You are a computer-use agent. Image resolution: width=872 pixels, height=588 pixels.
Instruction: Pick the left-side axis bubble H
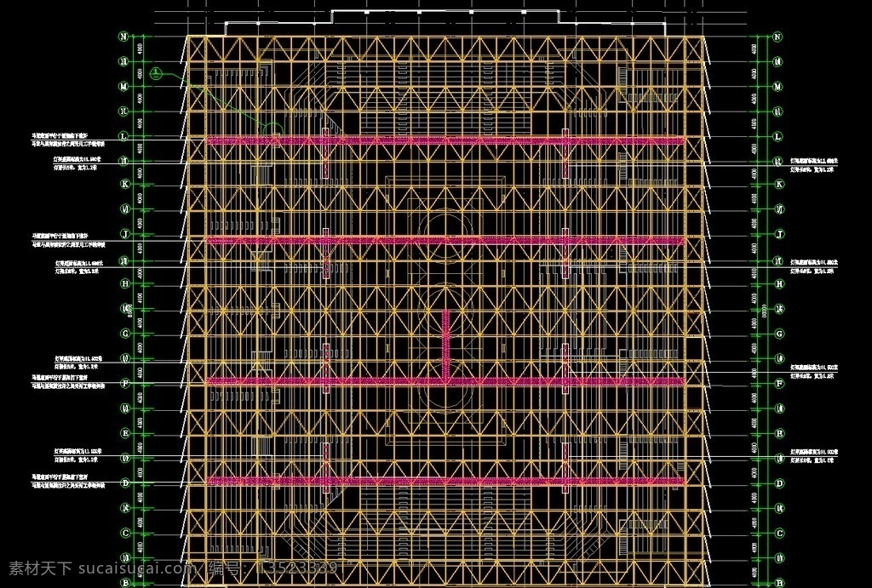coord(125,283)
